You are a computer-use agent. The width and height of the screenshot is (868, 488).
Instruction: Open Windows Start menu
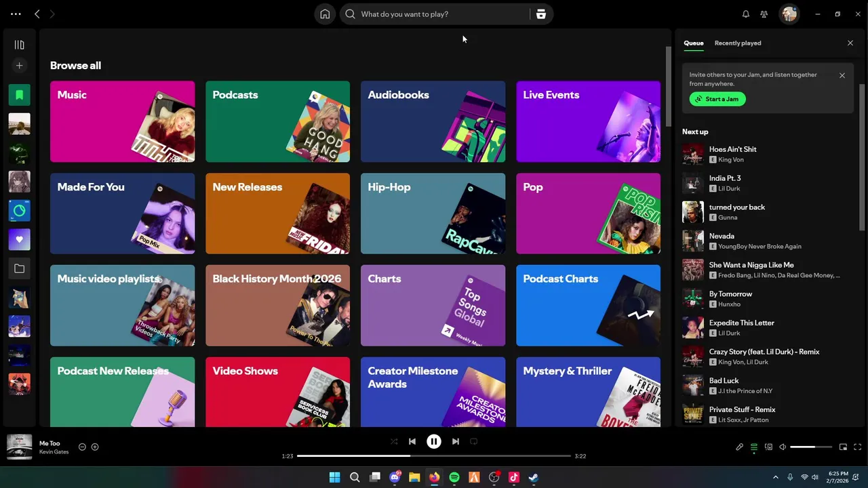pos(334,477)
